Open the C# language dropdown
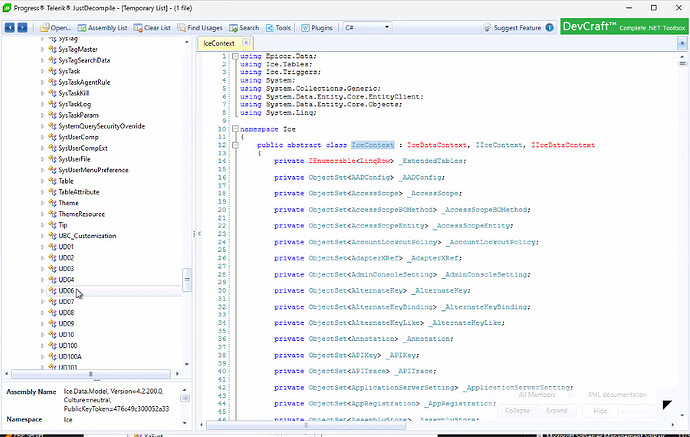Image resolution: width=690 pixels, height=437 pixels. coord(367,28)
